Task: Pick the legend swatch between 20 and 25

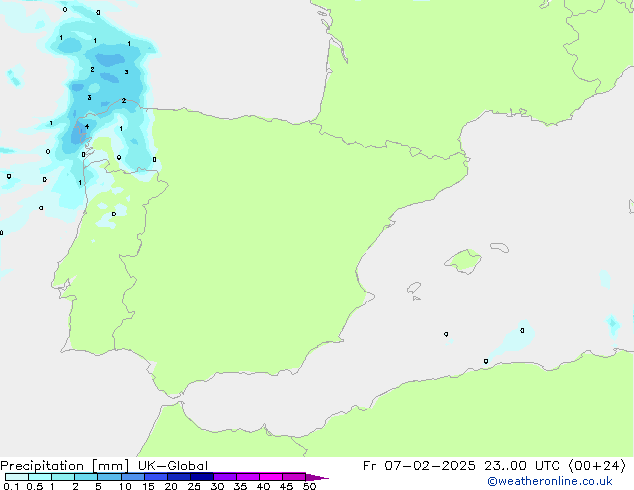Action: pyautogui.click(x=179, y=477)
